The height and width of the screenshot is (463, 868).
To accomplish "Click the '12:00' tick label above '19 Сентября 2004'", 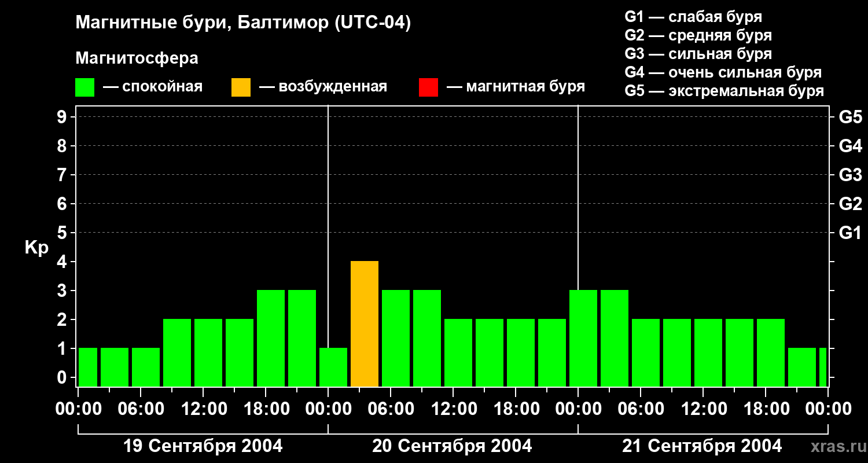I will [x=203, y=409].
